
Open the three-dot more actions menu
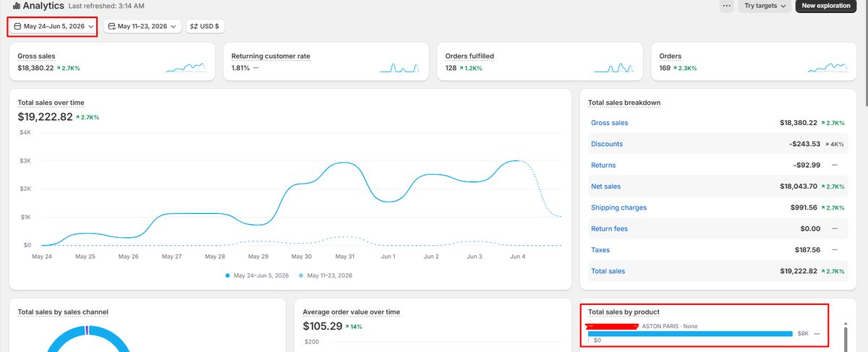point(727,6)
